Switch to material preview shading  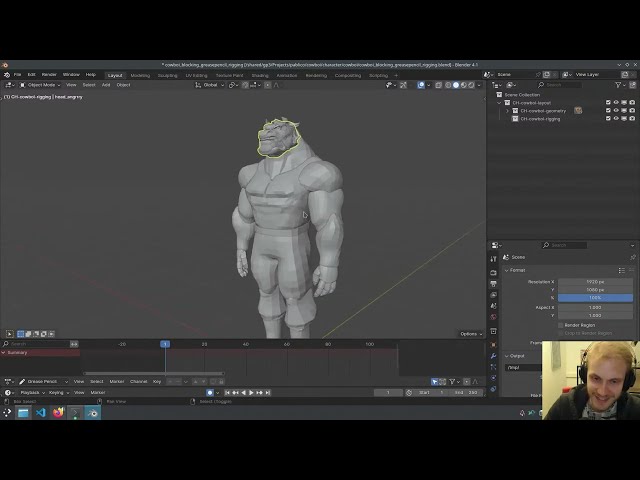click(464, 85)
